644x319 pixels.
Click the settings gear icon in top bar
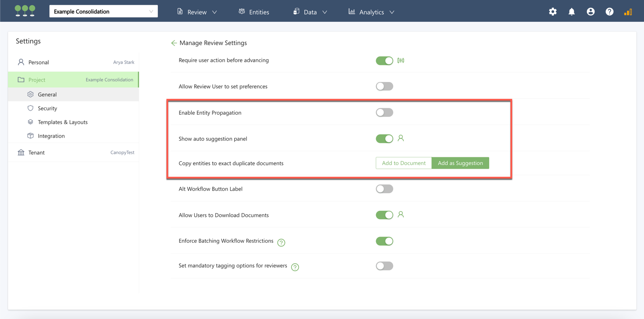click(553, 12)
